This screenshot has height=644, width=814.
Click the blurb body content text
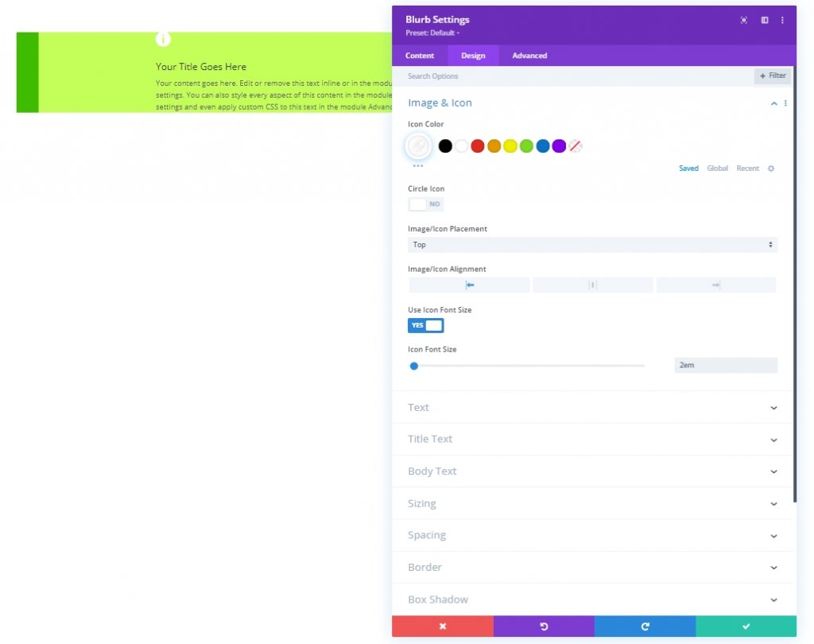(x=273, y=95)
